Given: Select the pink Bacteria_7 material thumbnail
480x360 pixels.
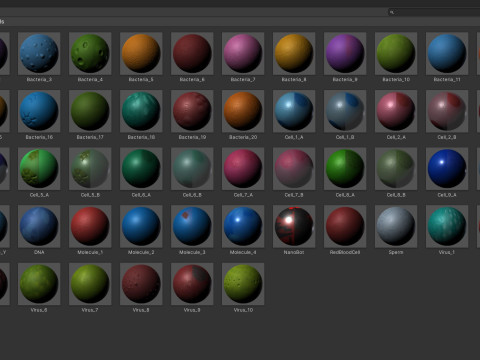Looking at the screenshot, I should click(x=243, y=53).
